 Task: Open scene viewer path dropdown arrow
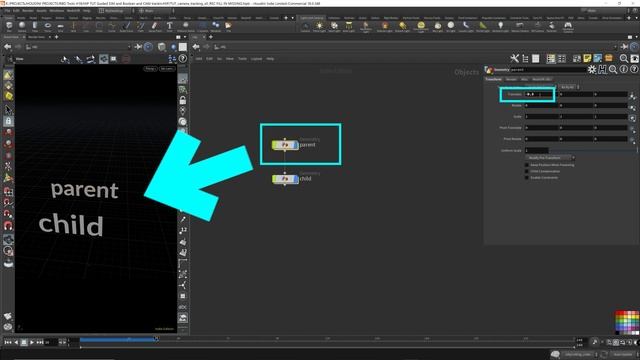(x=129, y=47)
